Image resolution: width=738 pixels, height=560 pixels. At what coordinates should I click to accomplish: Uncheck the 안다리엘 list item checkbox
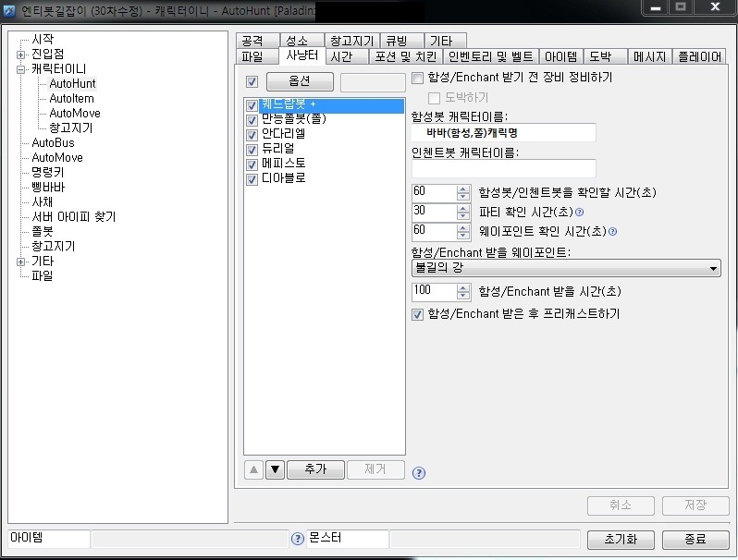click(x=252, y=135)
